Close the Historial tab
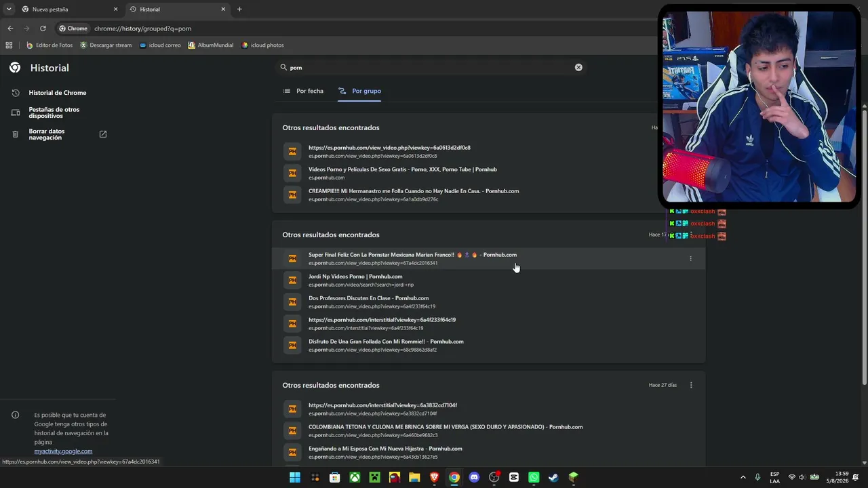 [x=223, y=9]
